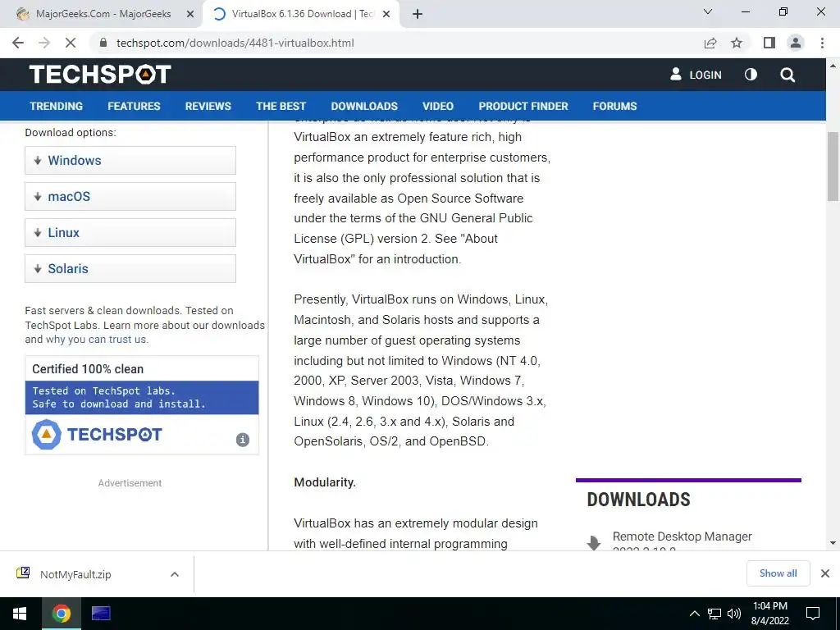Open Remote Desktop Manager download link
Image resolution: width=840 pixels, height=630 pixels.
coord(682,536)
